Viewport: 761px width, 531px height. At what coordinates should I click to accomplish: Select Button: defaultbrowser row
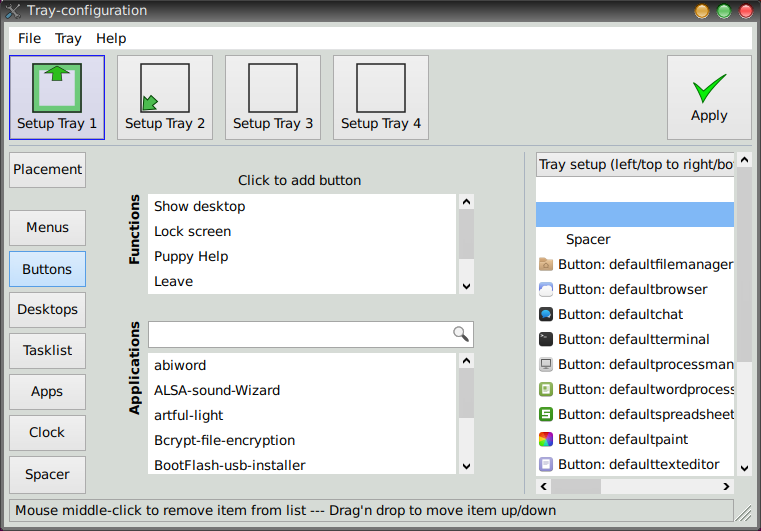point(635,289)
